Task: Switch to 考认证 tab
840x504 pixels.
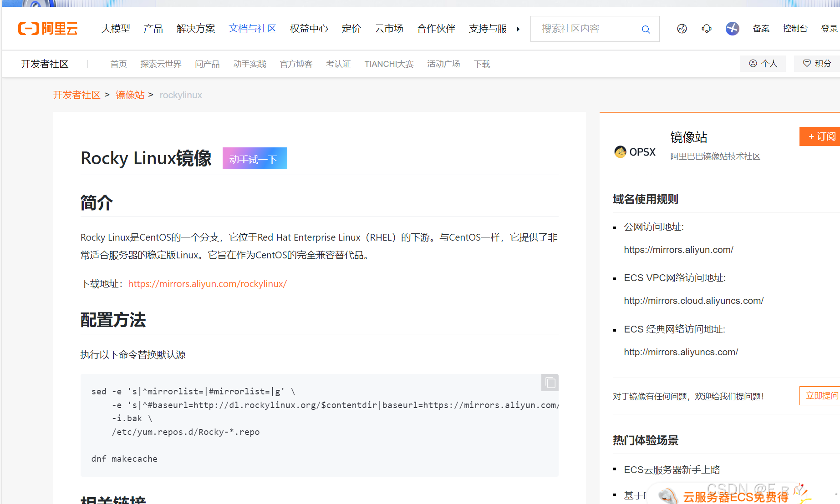Action: pos(338,64)
